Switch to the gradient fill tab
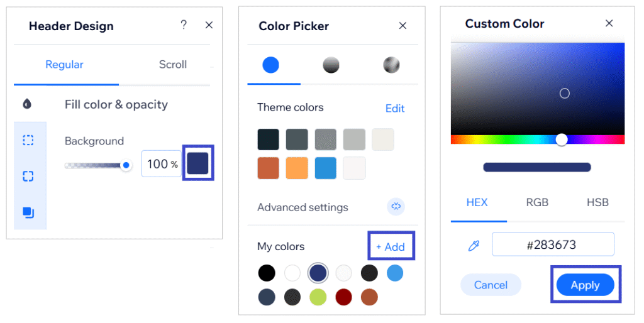This screenshot has height=323, width=644. point(331,65)
